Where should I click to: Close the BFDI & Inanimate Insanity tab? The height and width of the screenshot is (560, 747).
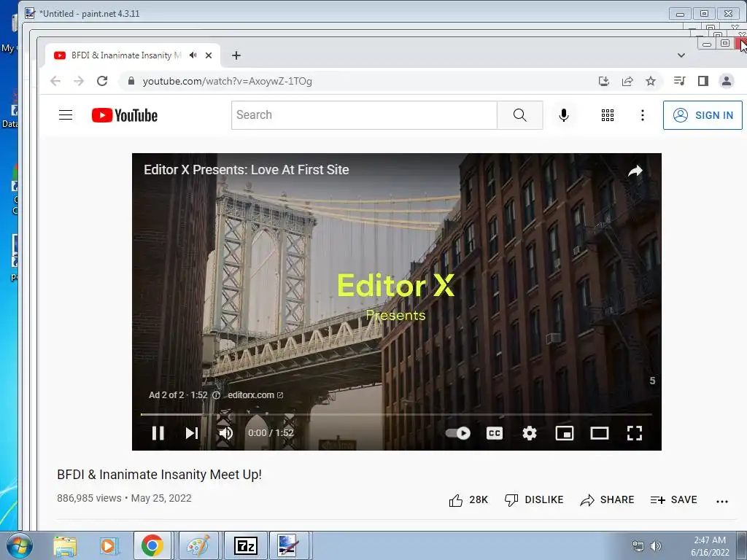pos(209,55)
